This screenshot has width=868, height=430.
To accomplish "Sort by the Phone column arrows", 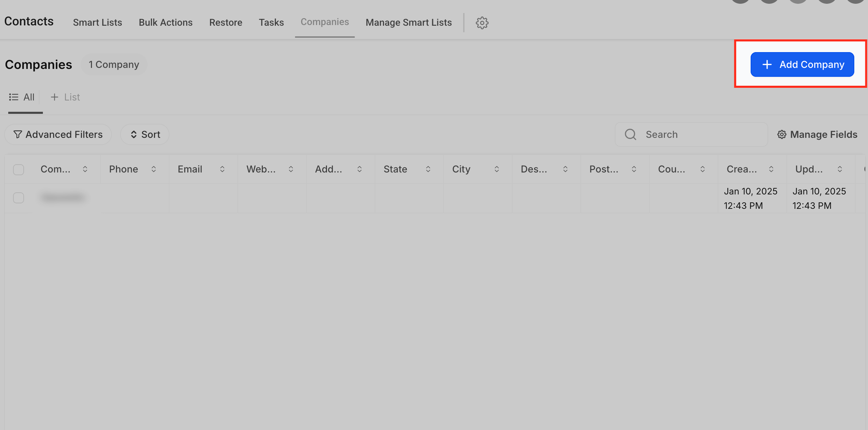I will click(x=154, y=169).
